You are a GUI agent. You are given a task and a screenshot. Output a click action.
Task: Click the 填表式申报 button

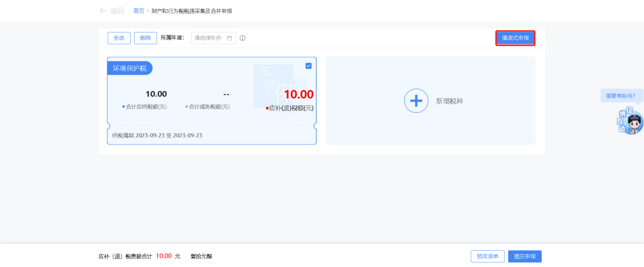point(515,38)
